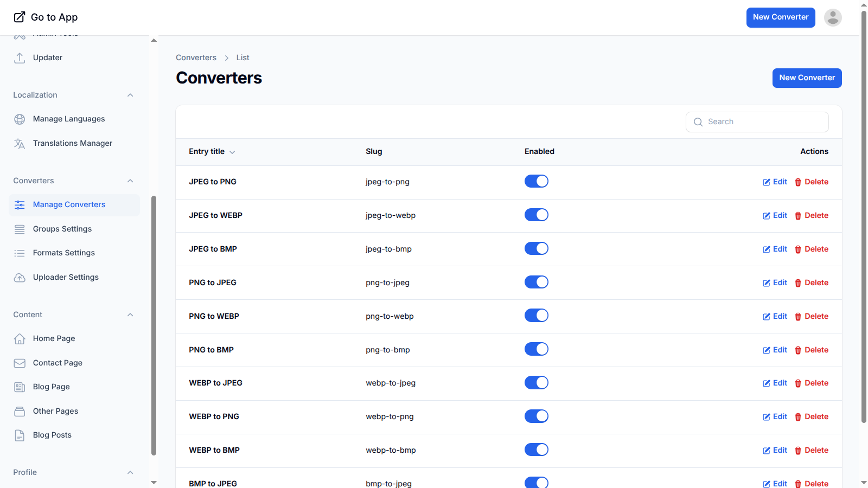Click the globe icon for Manage Languages
The height and width of the screenshot is (488, 868).
[20, 119]
